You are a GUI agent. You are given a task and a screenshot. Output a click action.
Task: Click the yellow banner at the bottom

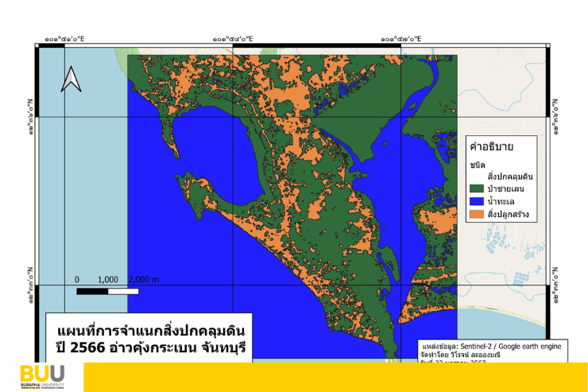[335, 377]
